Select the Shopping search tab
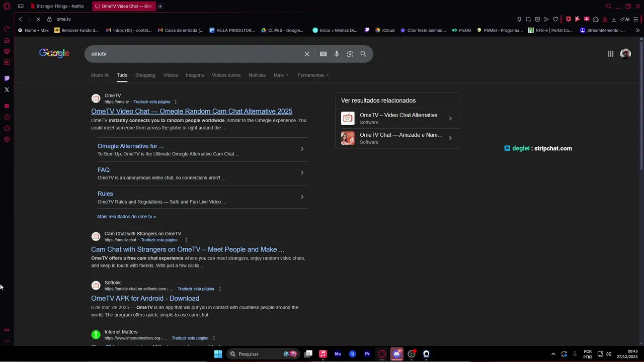The width and height of the screenshot is (644, 362). pyautogui.click(x=145, y=75)
